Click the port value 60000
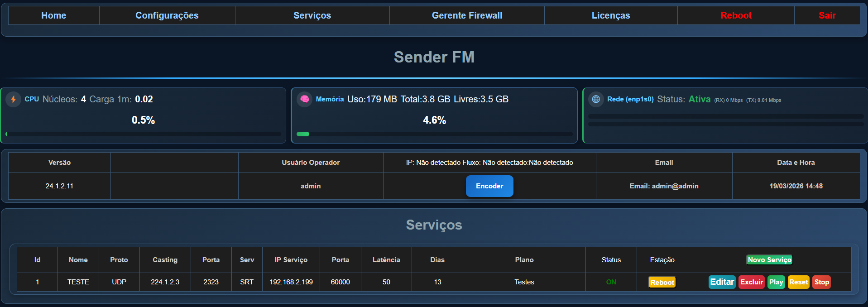 click(x=340, y=282)
